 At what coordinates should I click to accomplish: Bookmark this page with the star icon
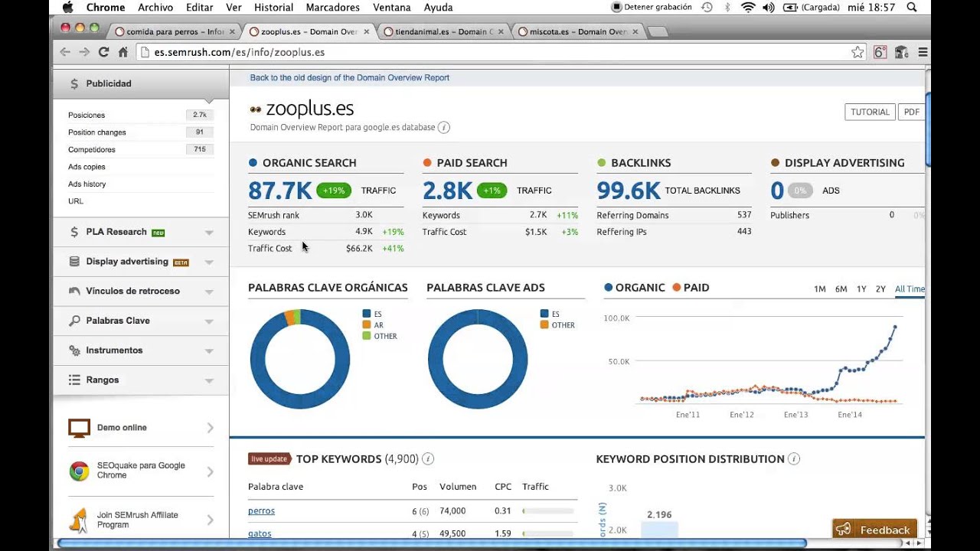coord(857,52)
